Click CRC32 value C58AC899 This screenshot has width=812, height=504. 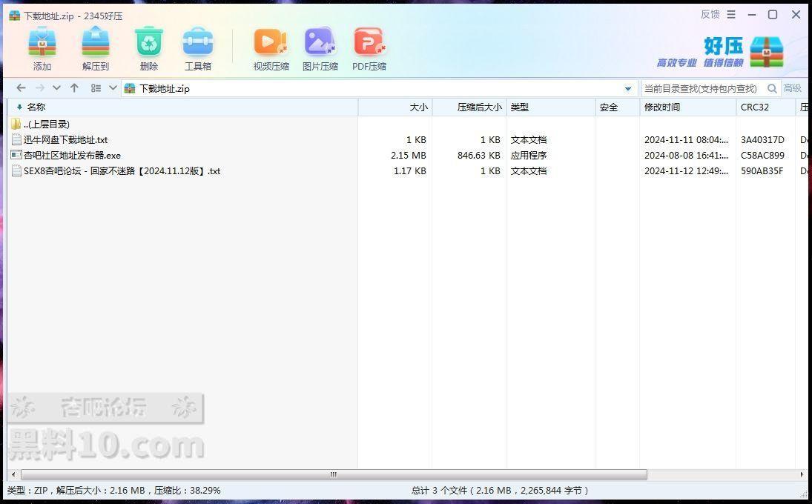point(763,155)
